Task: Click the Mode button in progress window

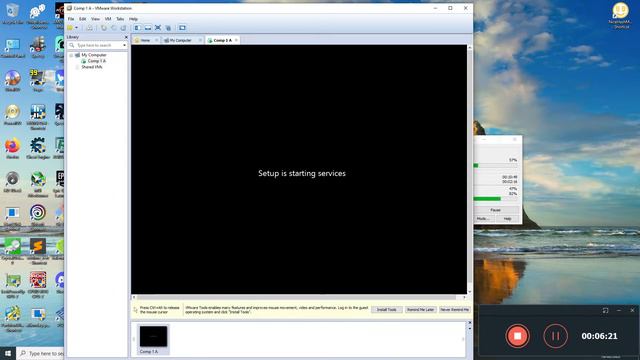Action: 483,219
